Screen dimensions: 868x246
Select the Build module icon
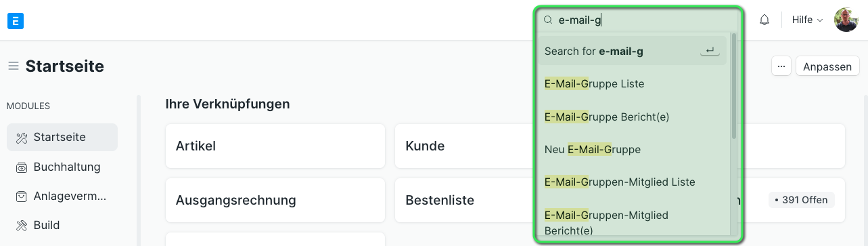(x=22, y=225)
